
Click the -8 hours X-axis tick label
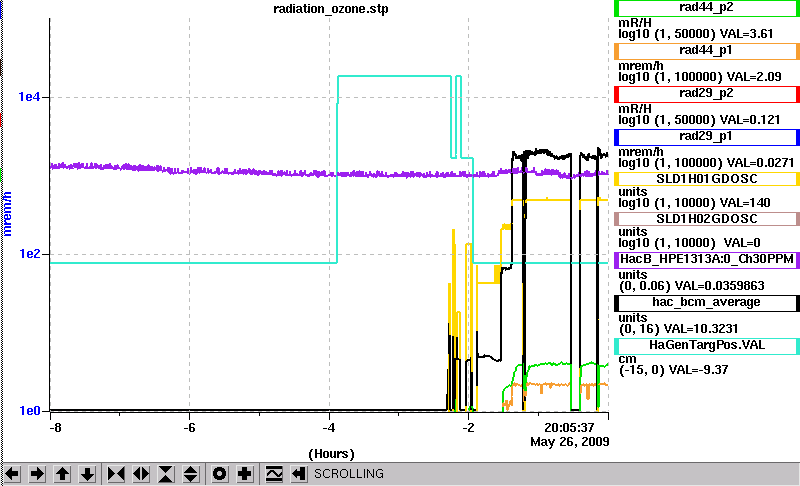tap(55, 427)
